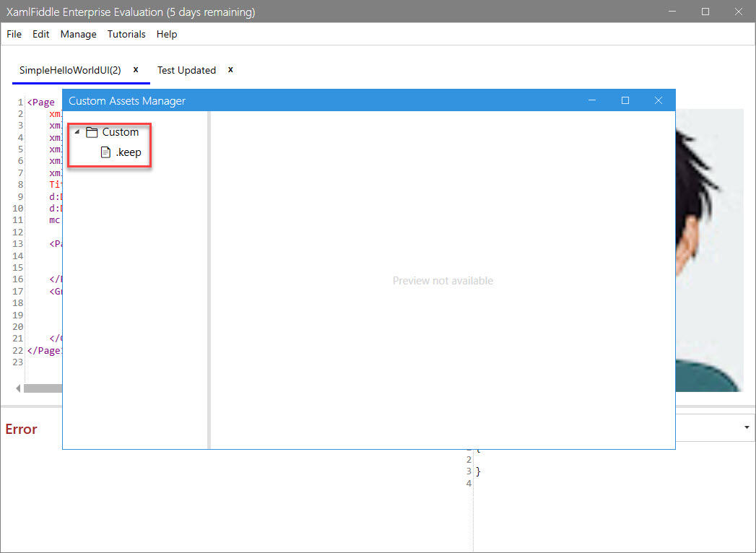Switch to the SimpleHelloWorldUI(2) tab

pyautogui.click(x=70, y=70)
